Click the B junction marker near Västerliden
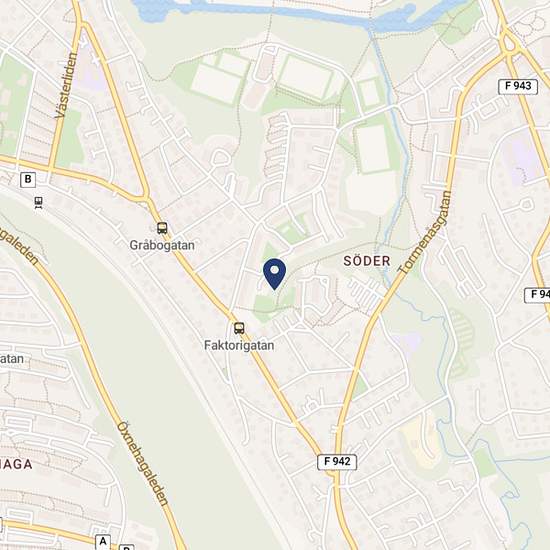The width and height of the screenshot is (550, 550). pyautogui.click(x=28, y=180)
